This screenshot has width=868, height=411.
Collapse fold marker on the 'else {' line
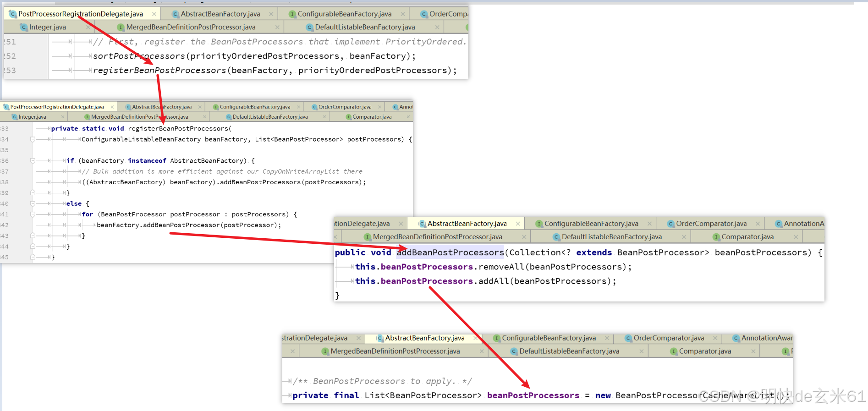click(x=33, y=203)
